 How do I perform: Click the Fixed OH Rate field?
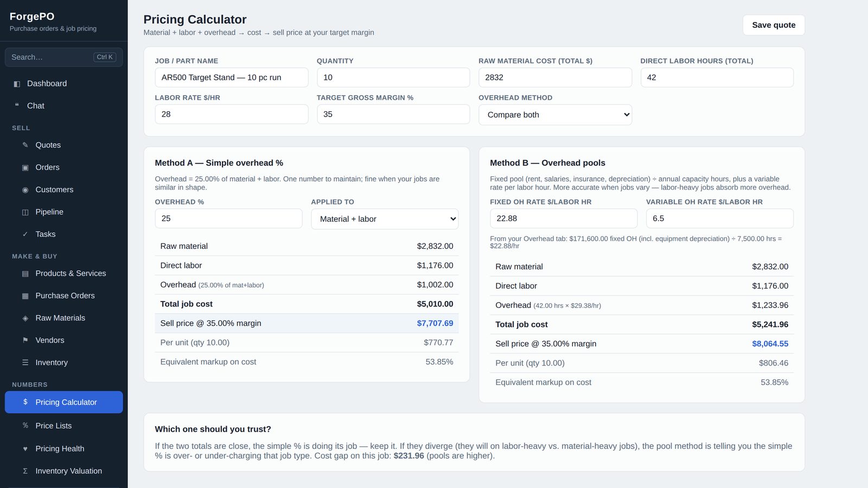click(x=564, y=219)
